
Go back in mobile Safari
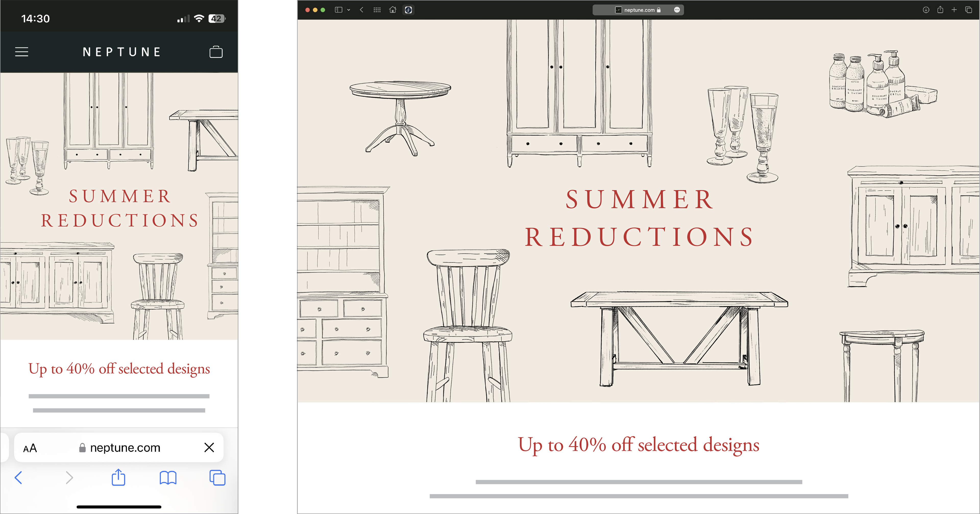pyautogui.click(x=18, y=478)
